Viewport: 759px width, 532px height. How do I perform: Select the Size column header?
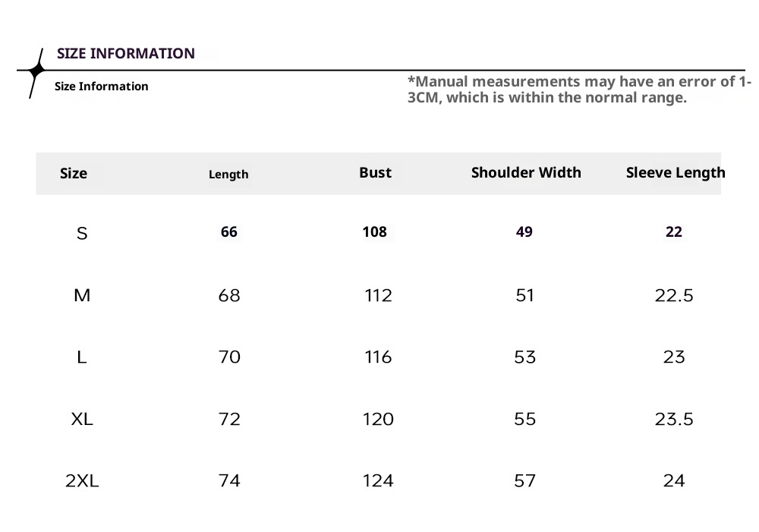(74, 173)
